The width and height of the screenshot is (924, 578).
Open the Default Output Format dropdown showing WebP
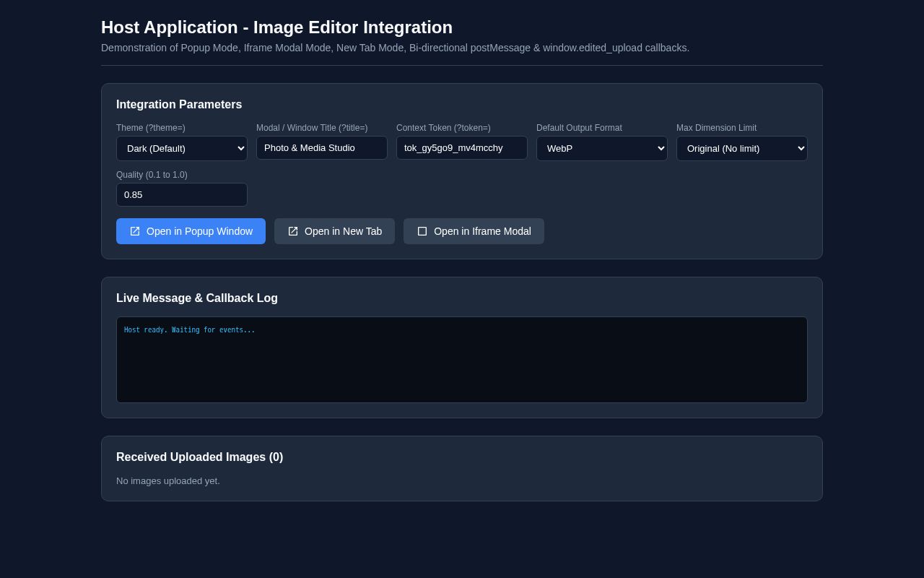tap(602, 149)
